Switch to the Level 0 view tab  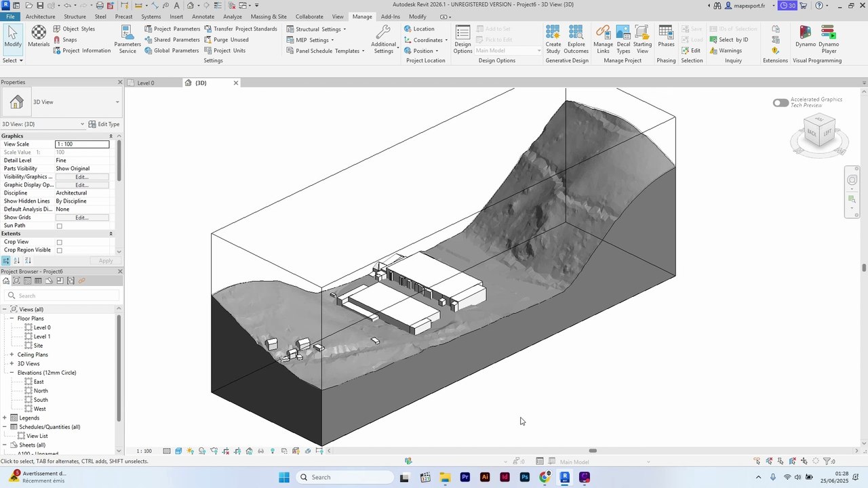pos(146,83)
